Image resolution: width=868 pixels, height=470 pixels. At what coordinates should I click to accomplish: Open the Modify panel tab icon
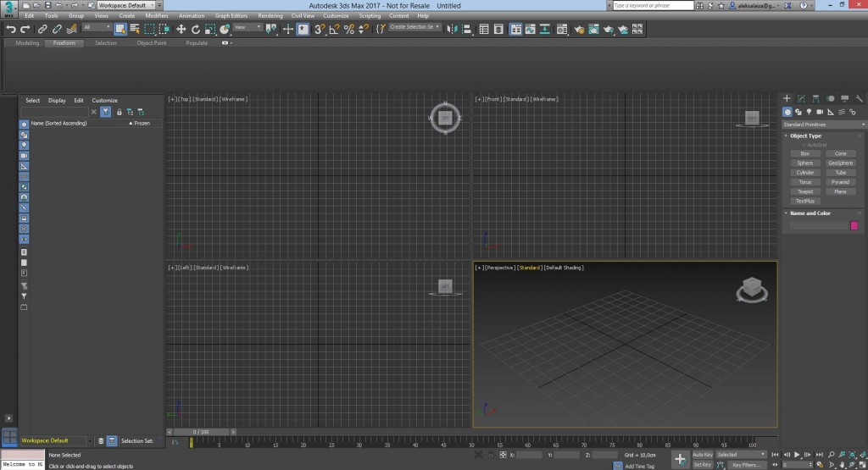coord(802,99)
